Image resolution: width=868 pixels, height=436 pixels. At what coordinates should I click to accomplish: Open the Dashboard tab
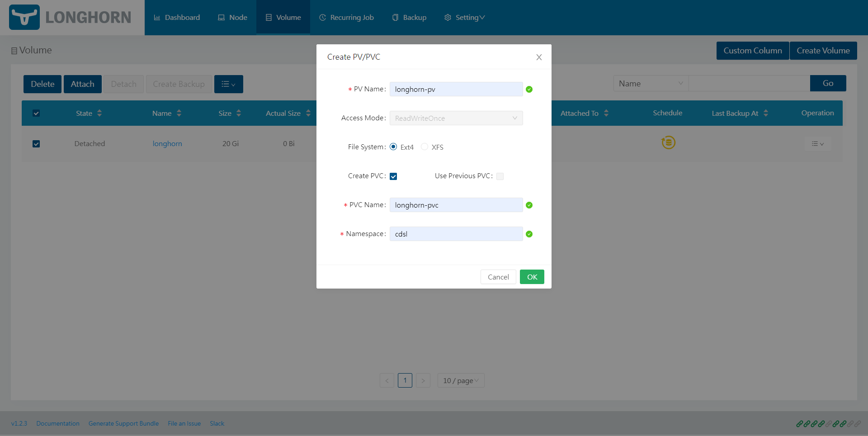(x=177, y=18)
